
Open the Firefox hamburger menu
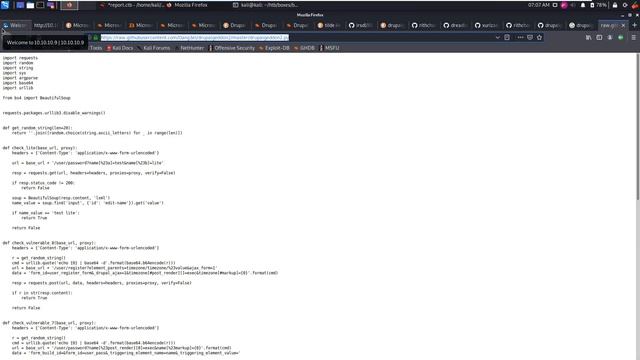[x=633, y=38]
